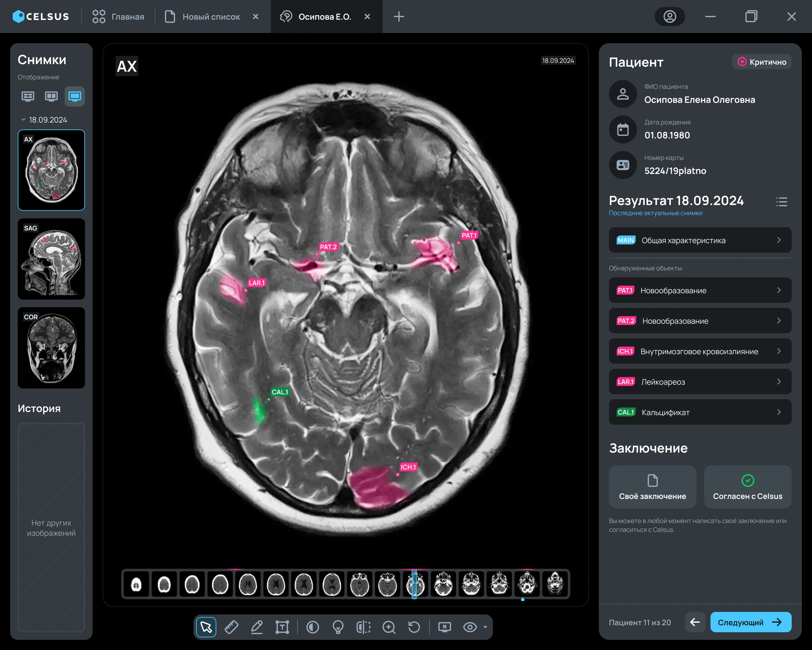Click the lightbulb brightness tool
This screenshot has width=812, height=650.
tap(338, 627)
